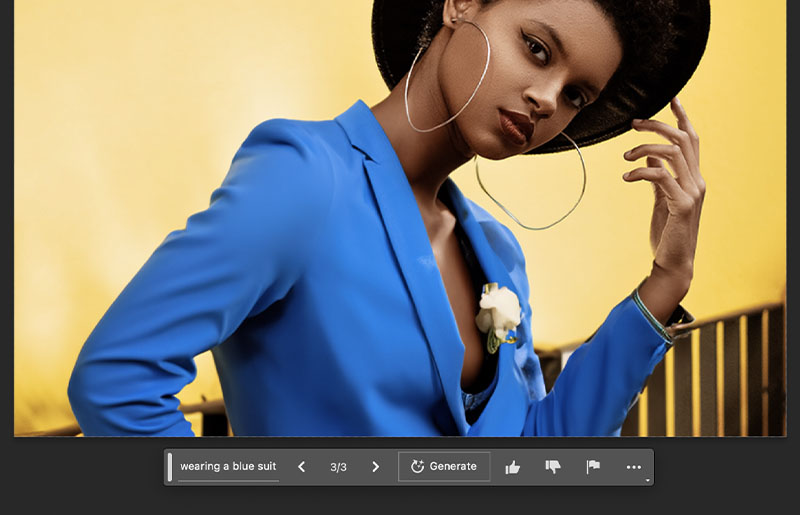
Task: Flag the result with the report icon
Action: pyautogui.click(x=593, y=467)
